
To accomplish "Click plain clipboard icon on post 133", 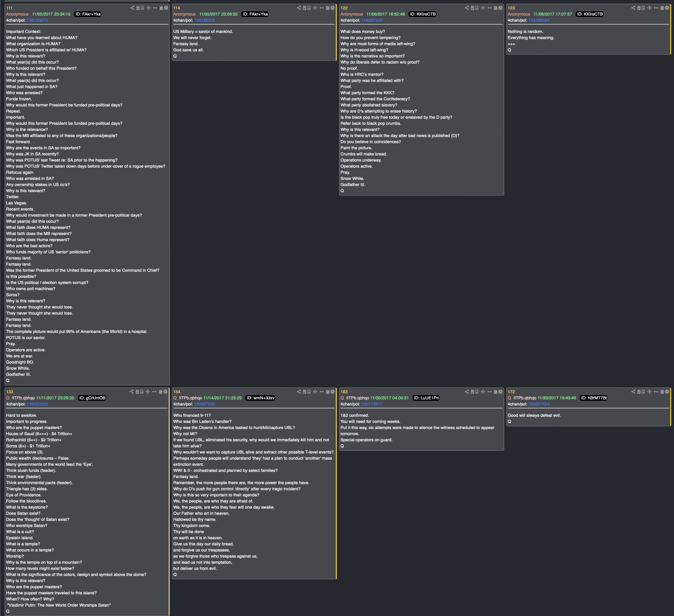I will click(160, 392).
